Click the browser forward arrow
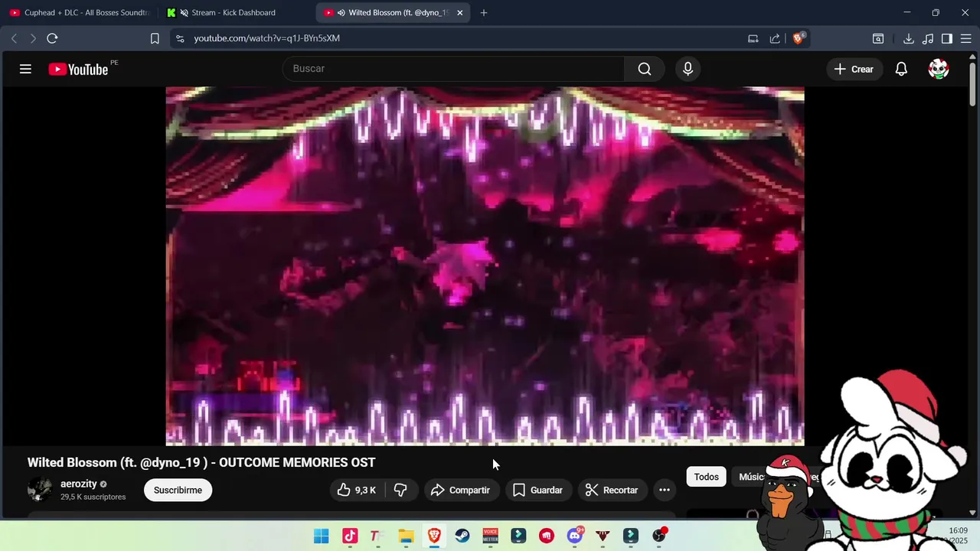Image resolution: width=980 pixels, height=551 pixels. (32, 38)
